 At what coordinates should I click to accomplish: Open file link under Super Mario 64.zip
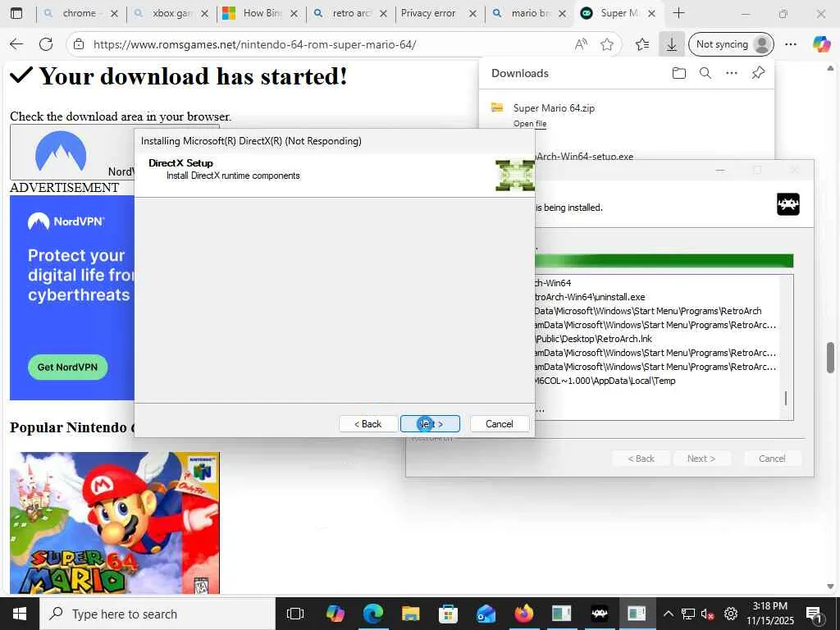529,124
